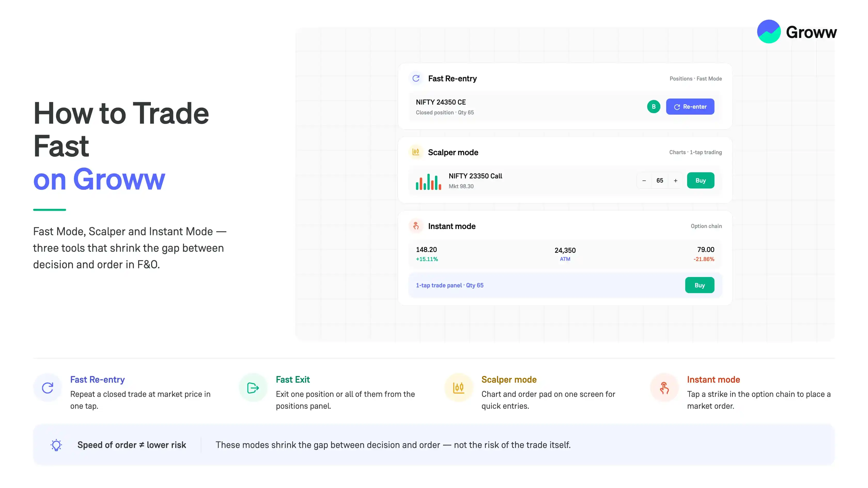Click the Instant mode card title
This screenshot has width=868, height=488.
452,226
